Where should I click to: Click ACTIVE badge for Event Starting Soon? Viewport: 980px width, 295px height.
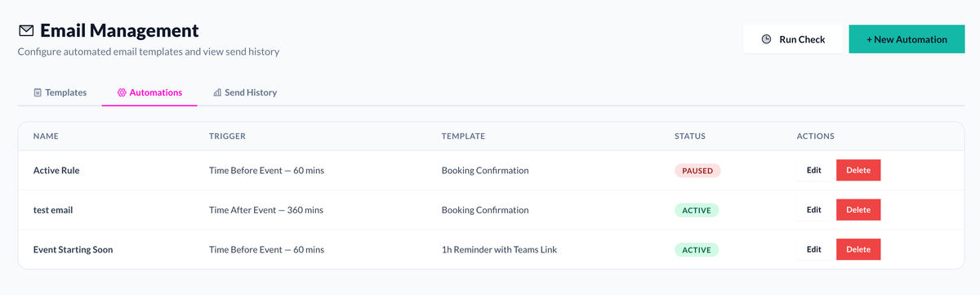pos(697,249)
